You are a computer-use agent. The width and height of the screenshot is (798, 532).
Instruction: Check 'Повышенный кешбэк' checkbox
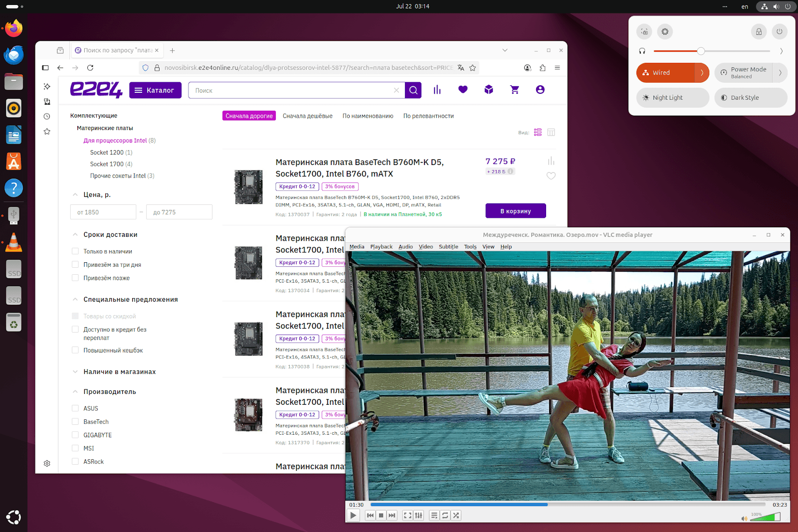point(75,350)
